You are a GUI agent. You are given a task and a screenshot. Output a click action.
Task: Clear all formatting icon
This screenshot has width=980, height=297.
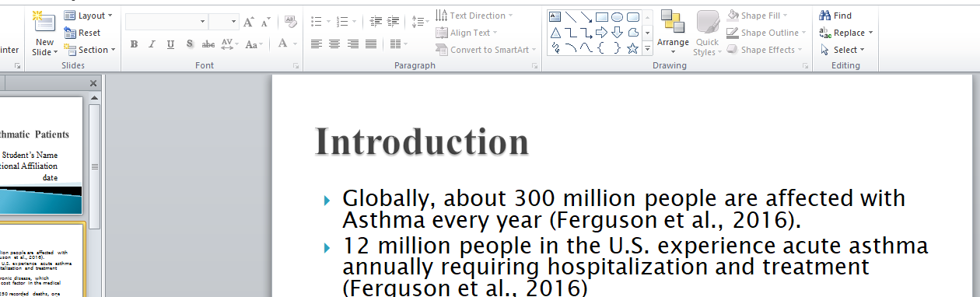[291, 22]
